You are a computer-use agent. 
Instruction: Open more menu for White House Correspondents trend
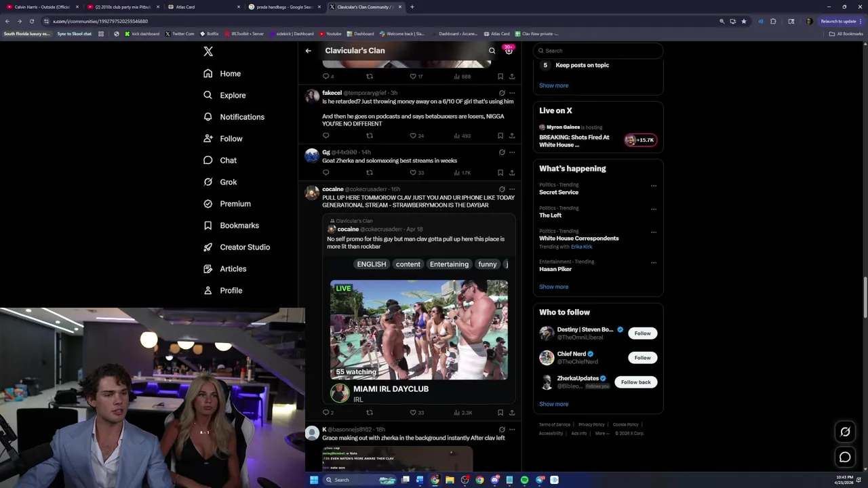coord(654,232)
